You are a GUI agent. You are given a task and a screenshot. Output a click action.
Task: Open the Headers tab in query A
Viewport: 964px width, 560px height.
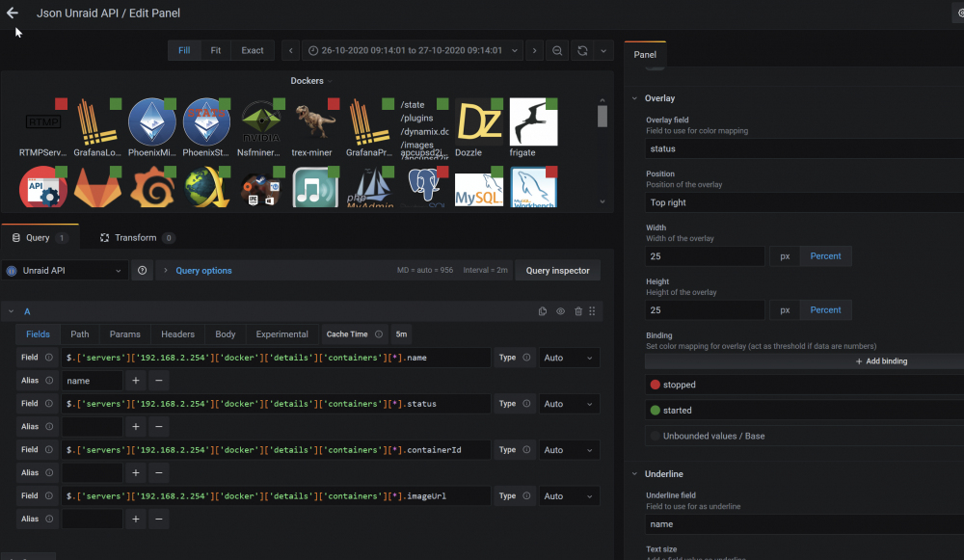tap(177, 334)
